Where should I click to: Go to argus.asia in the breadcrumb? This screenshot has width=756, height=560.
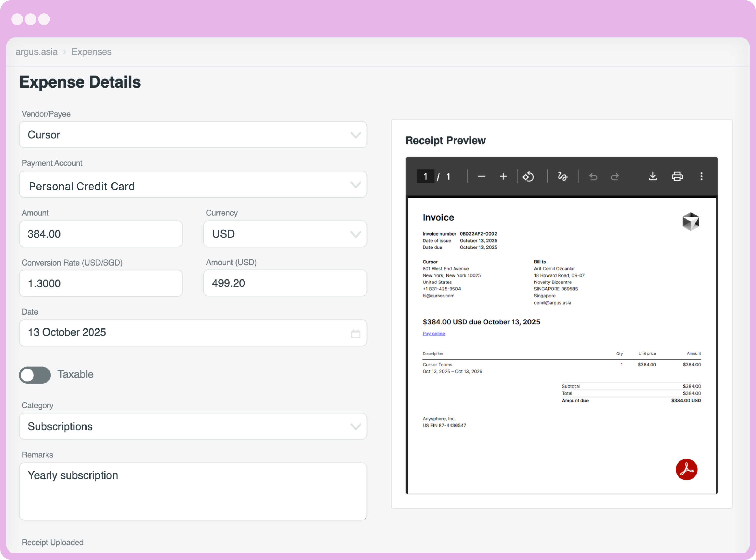click(36, 51)
